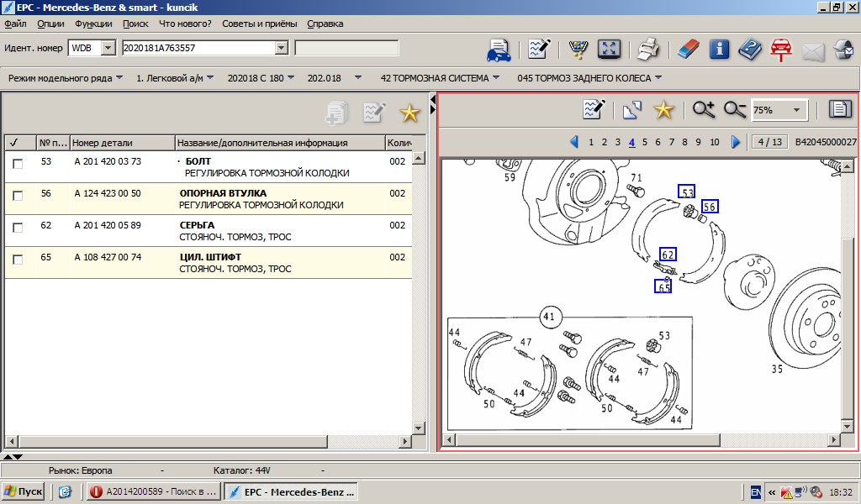Click the eraser icon
Viewport: 861px width, 504px height.
(x=688, y=50)
